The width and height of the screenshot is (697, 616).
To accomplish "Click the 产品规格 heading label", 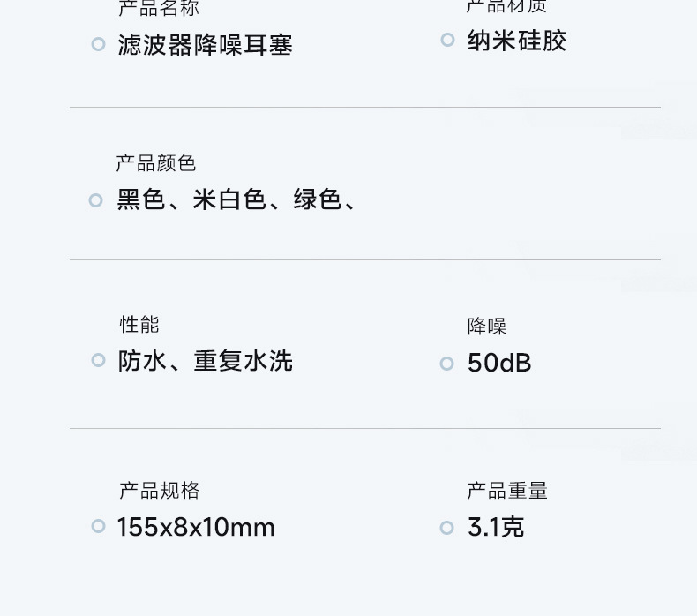I will pos(160,491).
